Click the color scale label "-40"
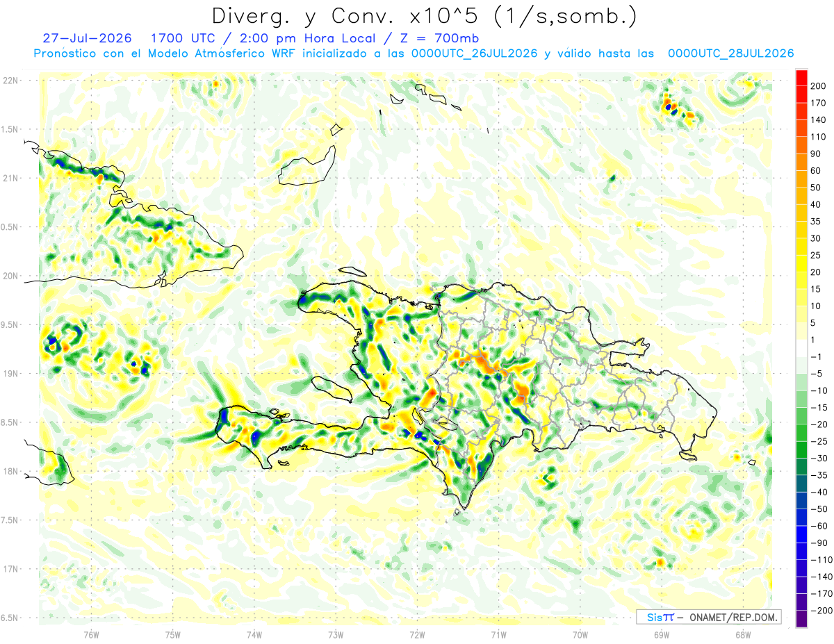 [819, 493]
